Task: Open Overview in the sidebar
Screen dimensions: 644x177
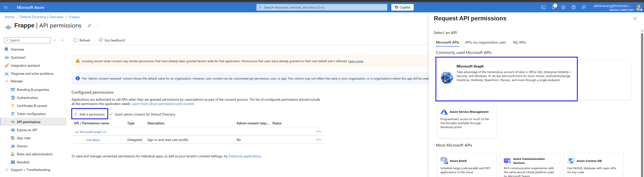Action: click(17, 49)
